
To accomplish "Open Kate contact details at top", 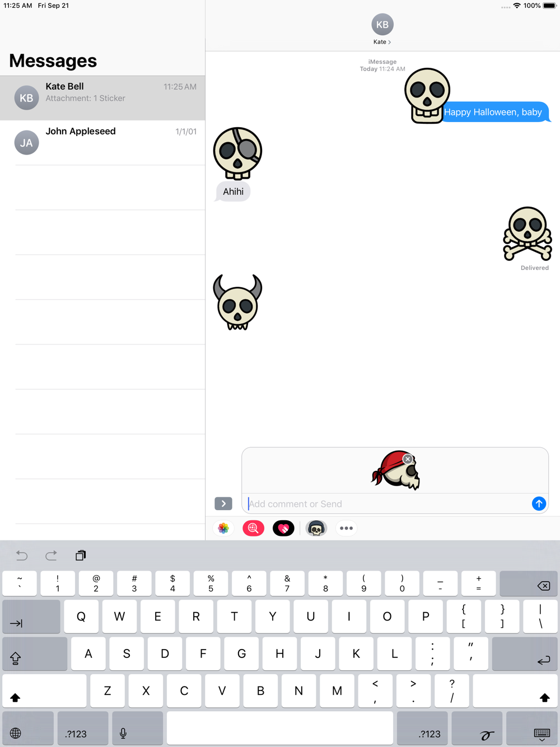I will [x=382, y=42].
